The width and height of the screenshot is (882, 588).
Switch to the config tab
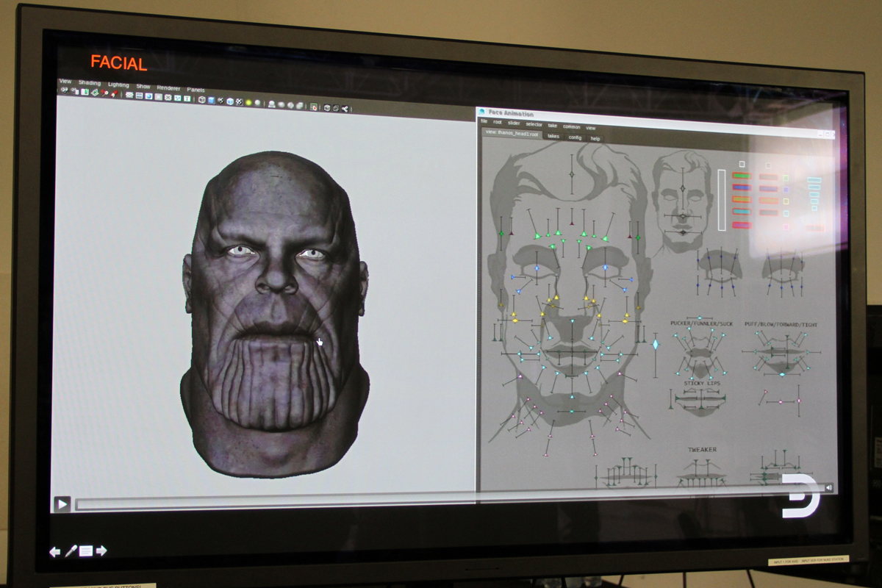[x=575, y=137]
